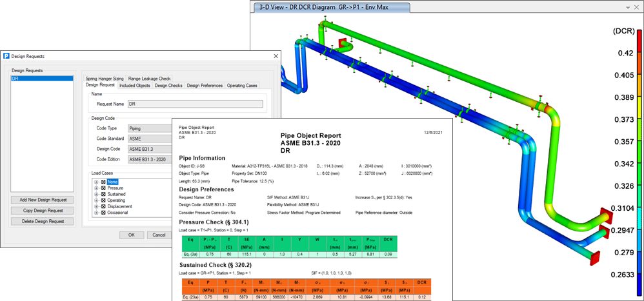Close the 3-D View DCR Diagram tab
The height and width of the screenshot is (301, 644).
(x=638, y=7)
